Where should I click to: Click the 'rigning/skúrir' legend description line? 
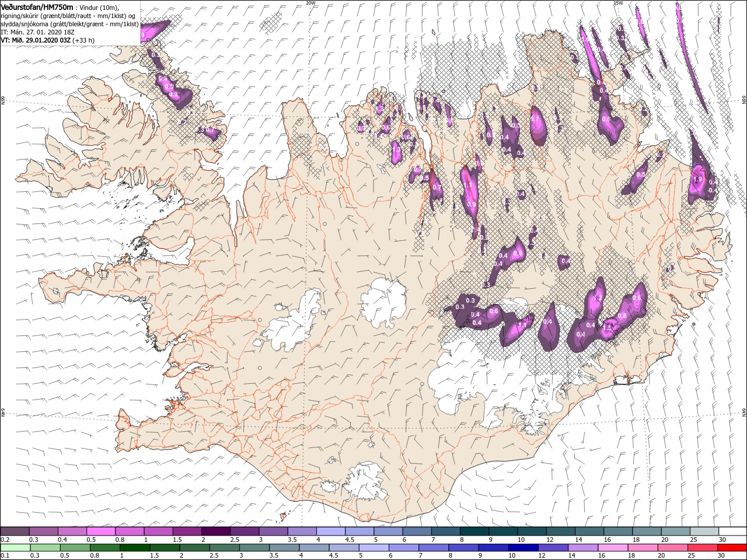pos(69,16)
